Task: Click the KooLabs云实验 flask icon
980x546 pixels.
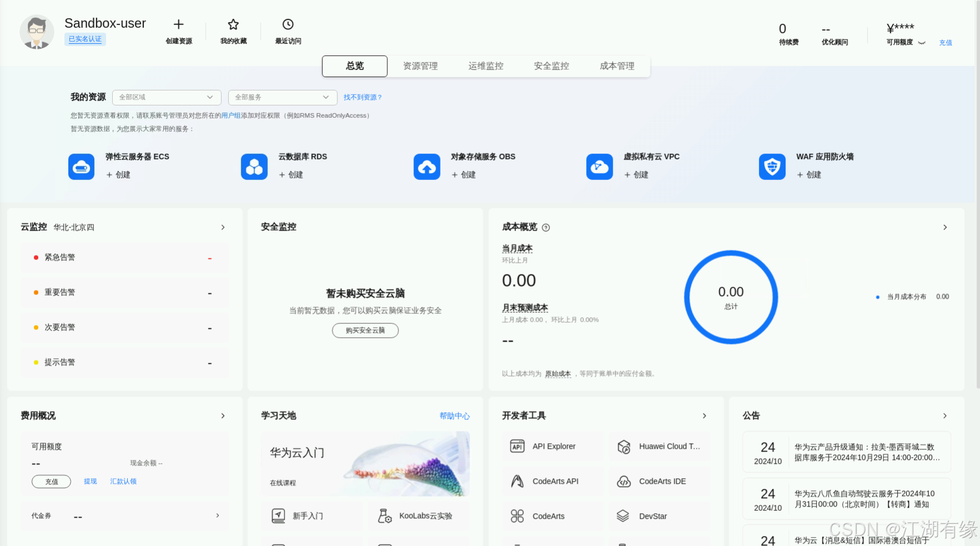Action: click(385, 516)
